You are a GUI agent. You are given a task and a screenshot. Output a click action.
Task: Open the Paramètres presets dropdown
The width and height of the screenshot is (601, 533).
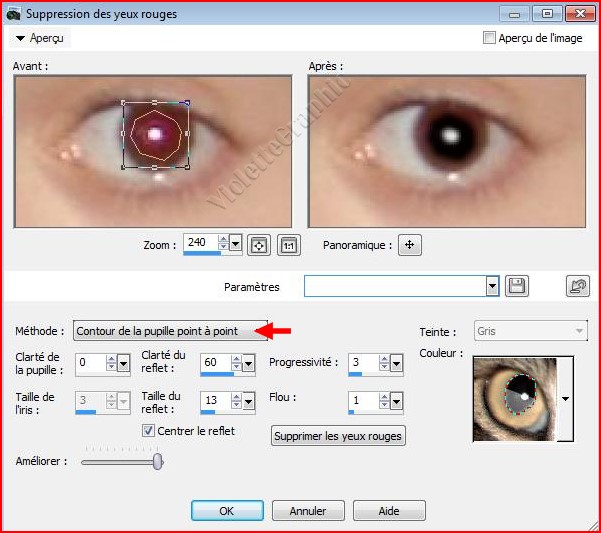click(492, 286)
